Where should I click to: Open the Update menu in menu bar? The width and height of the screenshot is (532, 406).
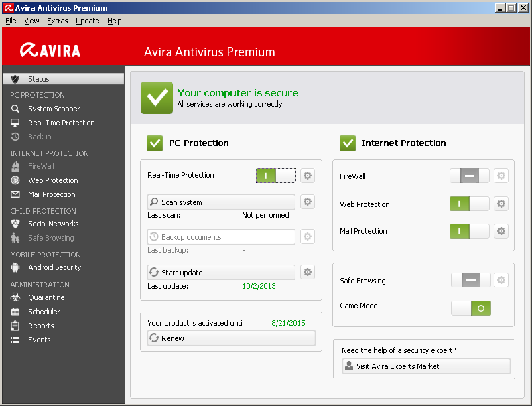(x=87, y=21)
